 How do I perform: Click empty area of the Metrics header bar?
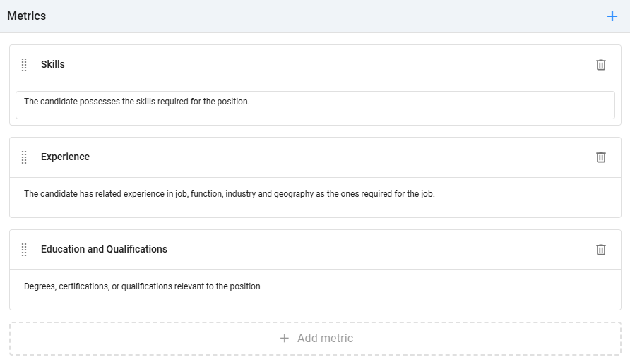[x=318, y=16]
